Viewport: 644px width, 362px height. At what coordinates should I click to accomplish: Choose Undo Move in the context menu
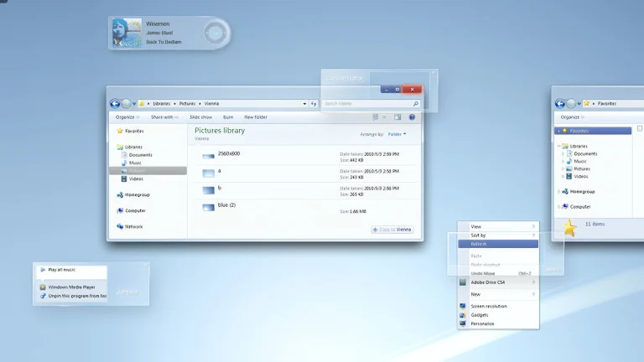[498, 273]
